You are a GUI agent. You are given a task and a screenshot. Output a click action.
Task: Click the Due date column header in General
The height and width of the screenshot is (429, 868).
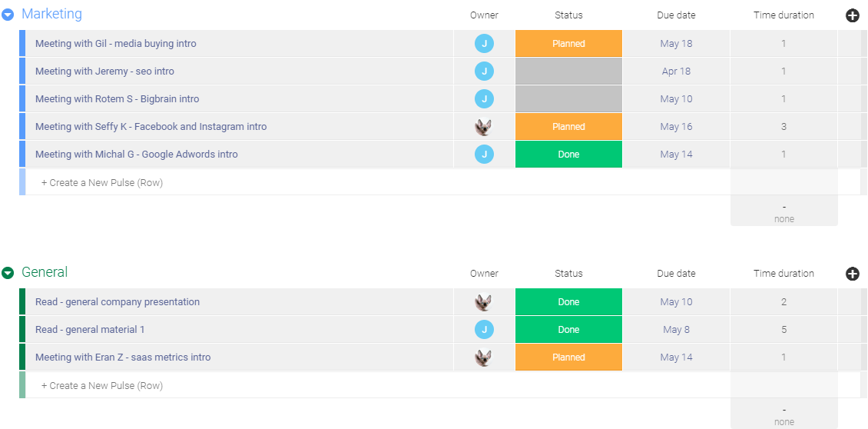[676, 274]
